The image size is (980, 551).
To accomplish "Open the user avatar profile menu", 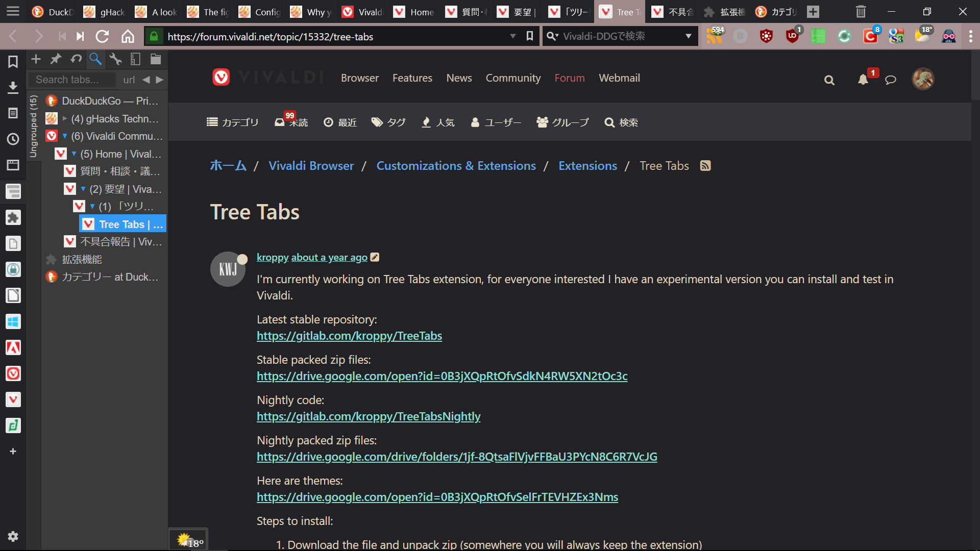I will [923, 79].
